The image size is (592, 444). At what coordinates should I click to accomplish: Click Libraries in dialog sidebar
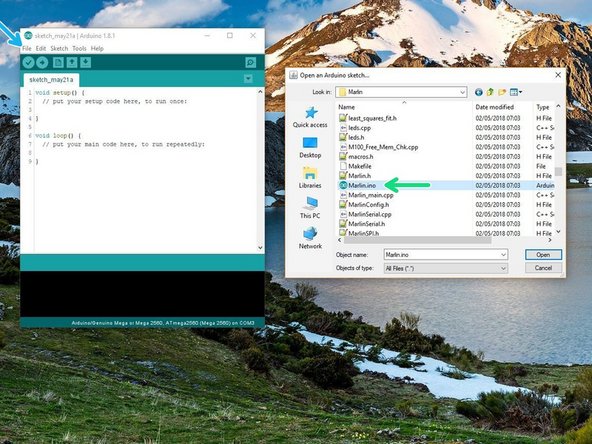point(310,178)
